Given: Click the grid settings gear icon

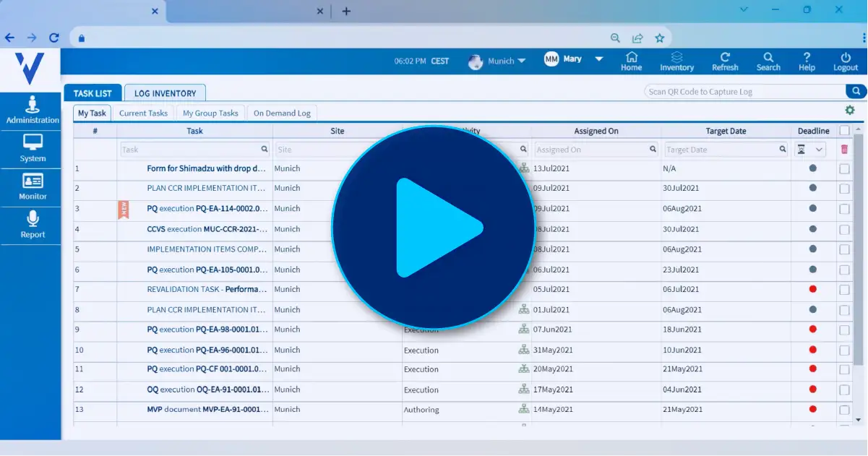Looking at the screenshot, I should coord(850,110).
